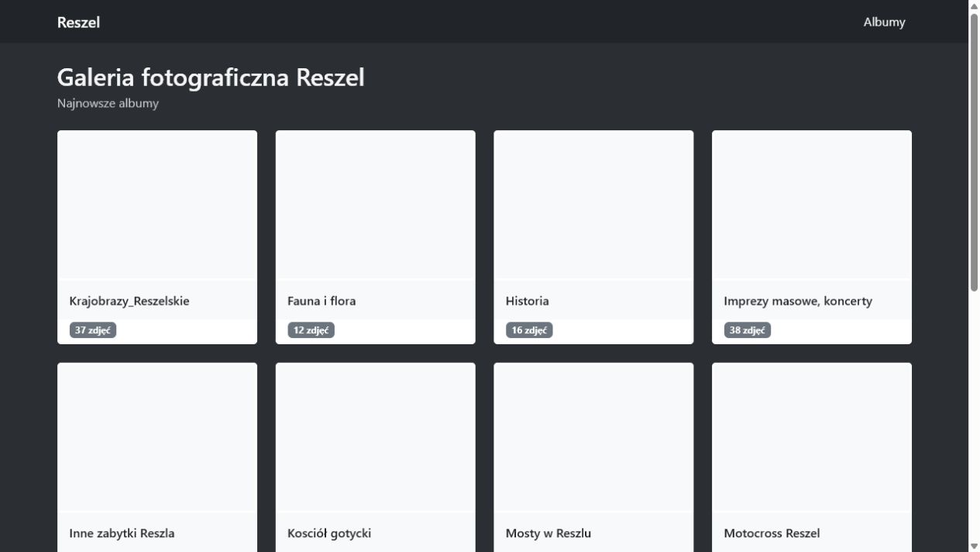This screenshot has height=552, width=980.
Task: Click the 37 zdjęć badge
Action: click(x=93, y=330)
